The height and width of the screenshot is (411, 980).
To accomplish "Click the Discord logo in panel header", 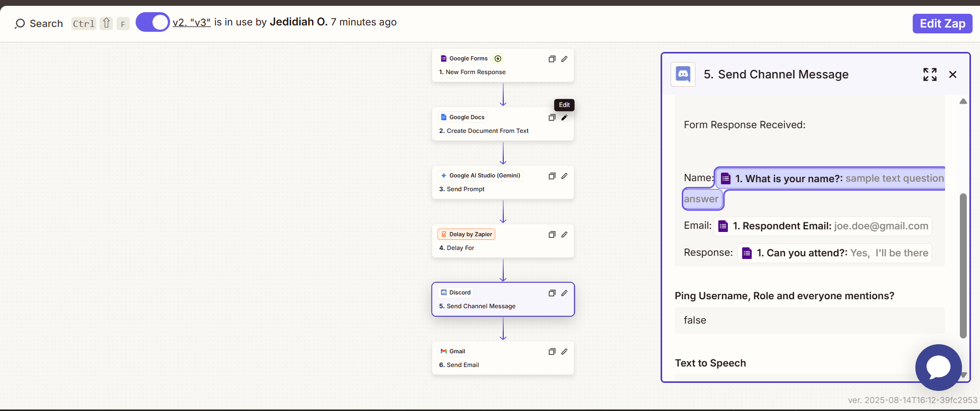I will coord(683,75).
